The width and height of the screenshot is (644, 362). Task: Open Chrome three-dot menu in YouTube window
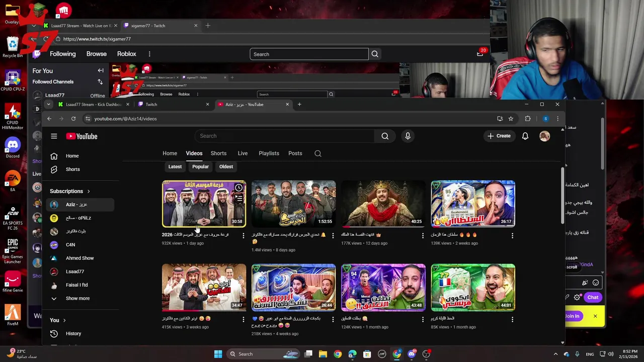(x=557, y=119)
